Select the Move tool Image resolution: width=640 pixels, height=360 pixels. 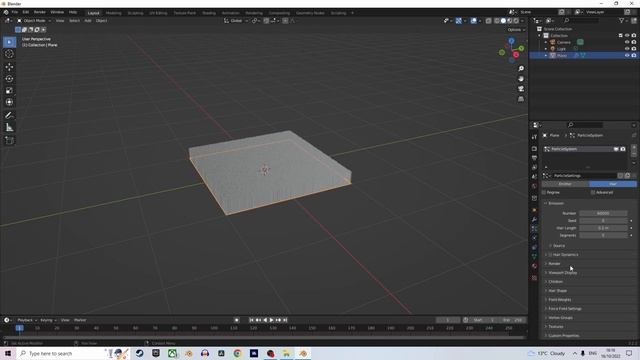click(x=9, y=67)
